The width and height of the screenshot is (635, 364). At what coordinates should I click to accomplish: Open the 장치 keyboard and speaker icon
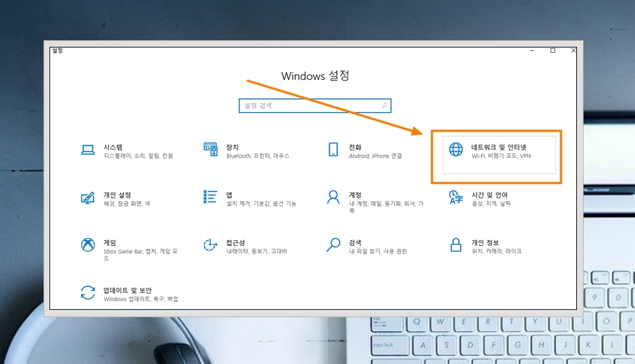click(x=210, y=150)
